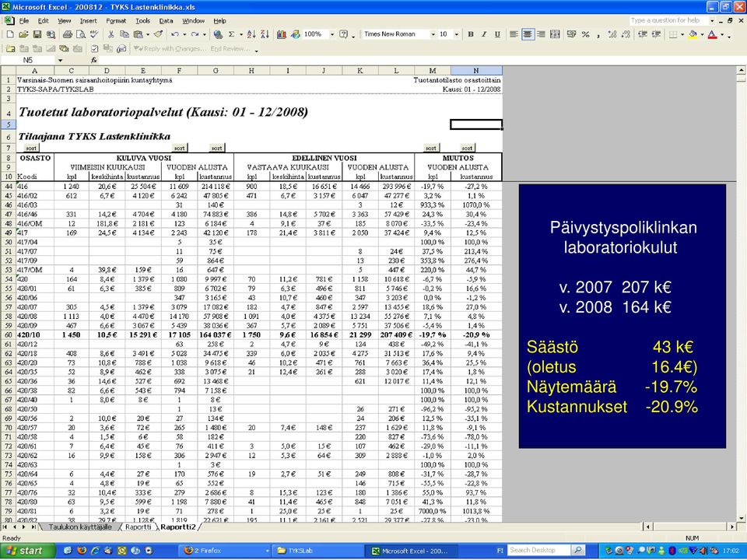Copy the selection

124,34
